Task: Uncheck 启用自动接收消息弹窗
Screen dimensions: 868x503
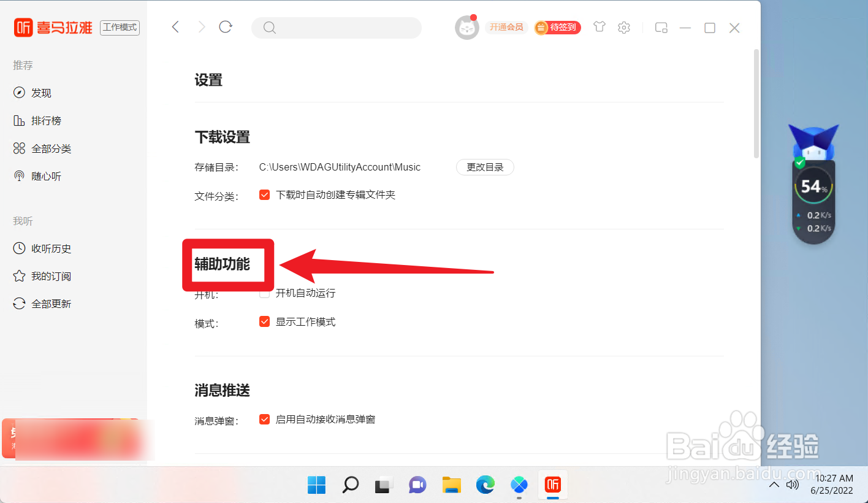Action: [264, 419]
